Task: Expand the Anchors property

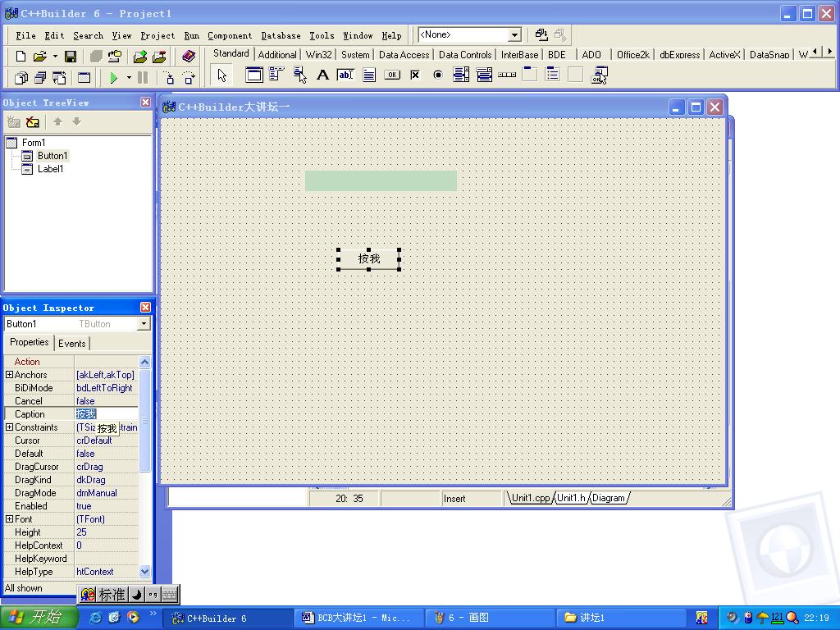Action: point(9,374)
